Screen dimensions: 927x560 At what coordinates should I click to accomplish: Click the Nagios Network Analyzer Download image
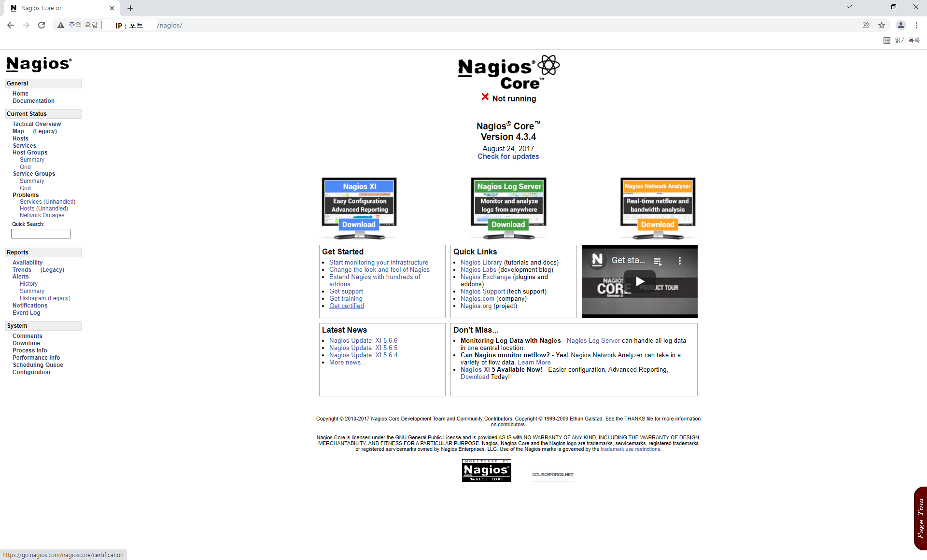pos(658,208)
